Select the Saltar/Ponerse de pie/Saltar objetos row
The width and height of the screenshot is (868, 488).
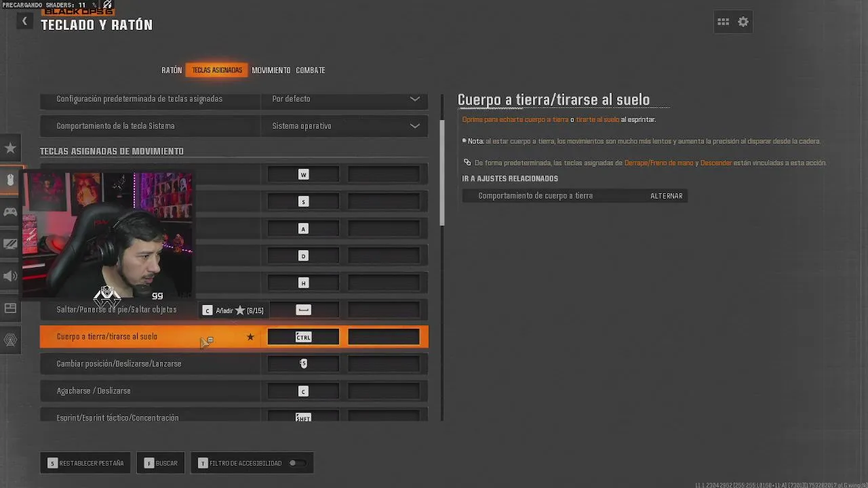[x=234, y=310]
